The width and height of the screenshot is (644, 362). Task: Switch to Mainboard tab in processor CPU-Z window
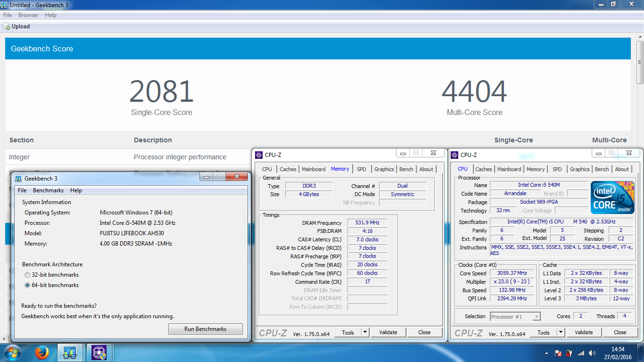[509, 169]
